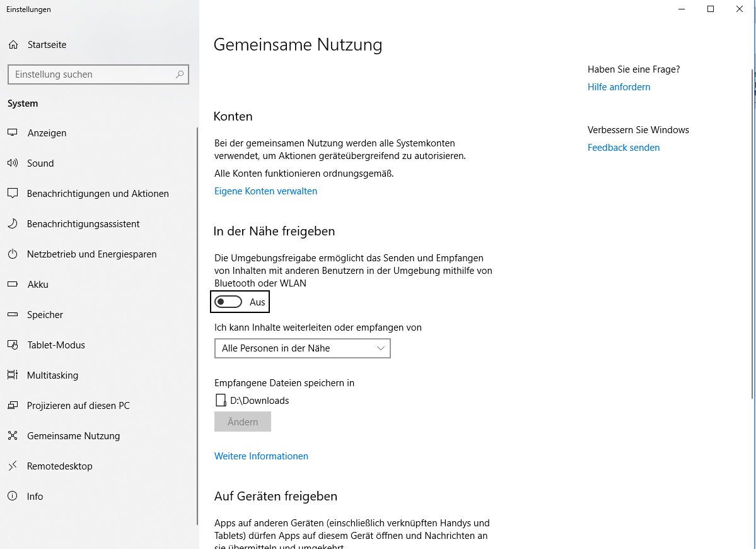Open Multitasking settings page
This screenshot has height=549, width=756.
(x=52, y=375)
